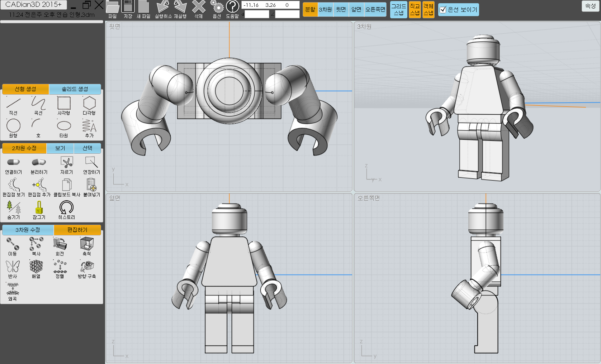Open the 추가 (More) linear tools
The width and height of the screenshot is (601, 364).
pos(89,126)
